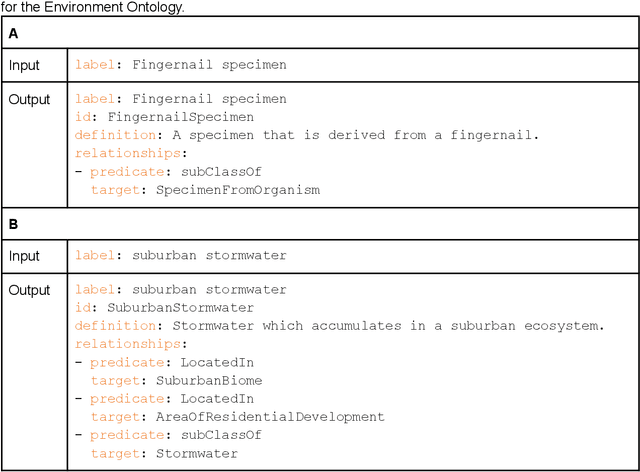Screen dimensions: 640x472
Task: Click the definition about stormwater accumulating
Action: pos(340,326)
